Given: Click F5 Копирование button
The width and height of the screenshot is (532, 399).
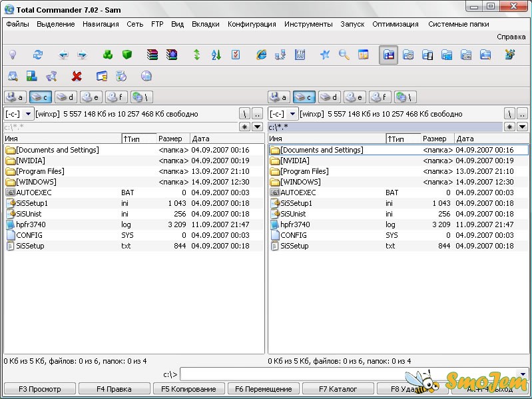Looking at the screenshot, I should point(188,389).
